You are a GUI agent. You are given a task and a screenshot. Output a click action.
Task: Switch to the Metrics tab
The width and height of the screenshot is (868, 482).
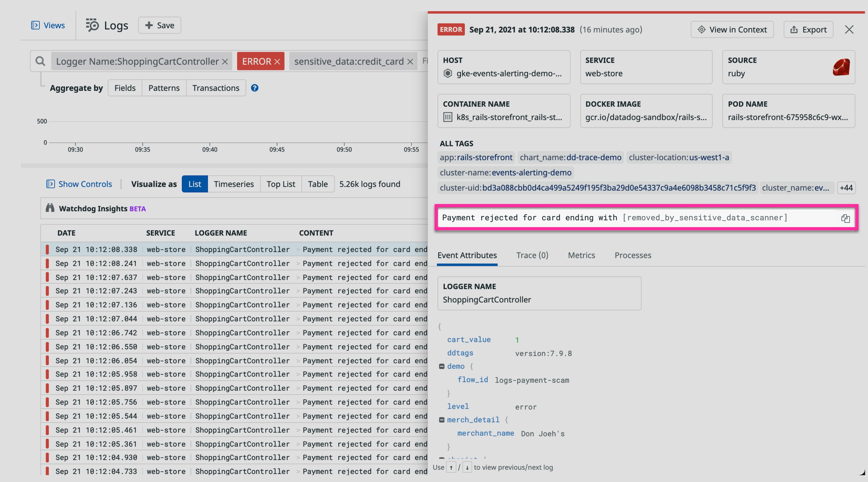pos(581,255)
